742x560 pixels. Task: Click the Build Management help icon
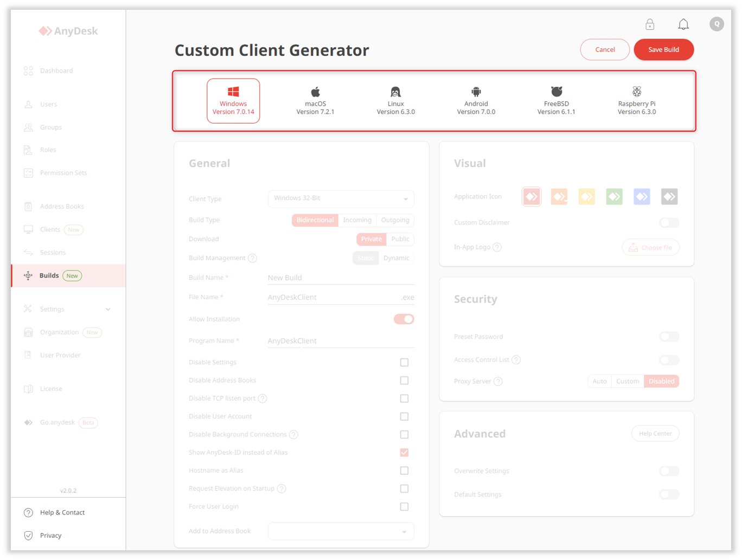(252, 258)
